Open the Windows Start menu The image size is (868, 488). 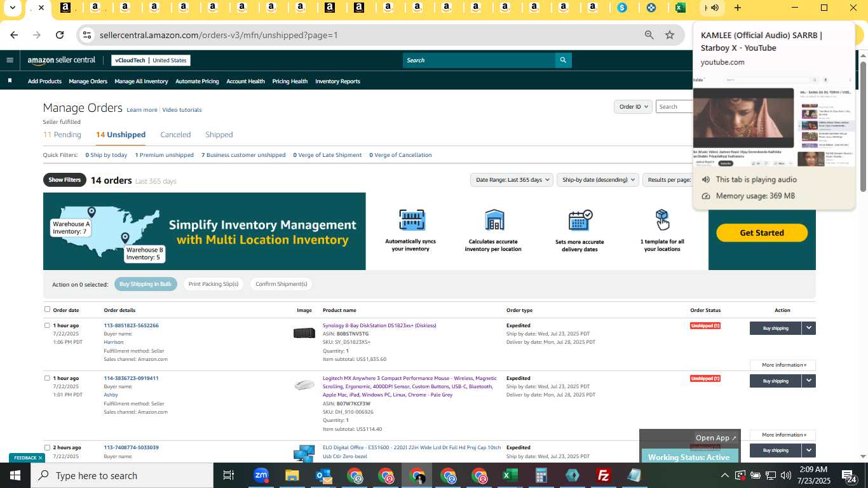pos(15,475)
